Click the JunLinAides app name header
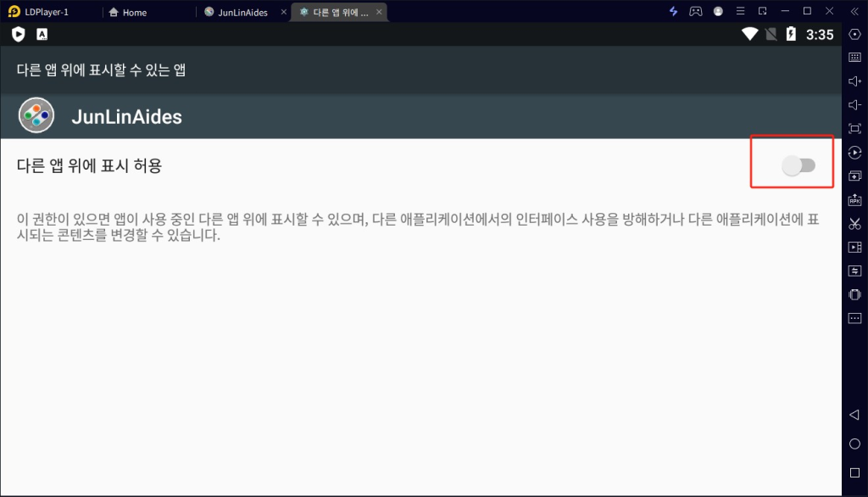The height and width of the screenshot is (497, 868). click(x=126, y=117)
